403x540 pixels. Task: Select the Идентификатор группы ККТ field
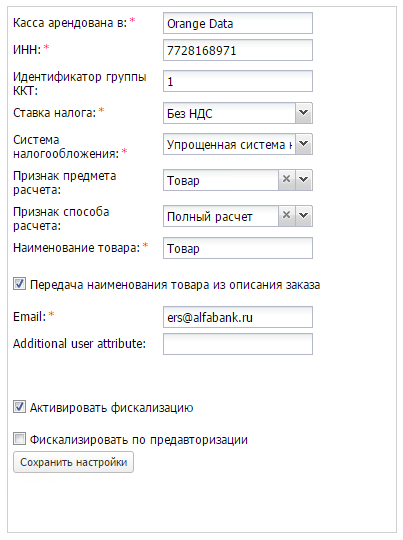point(238,81)
